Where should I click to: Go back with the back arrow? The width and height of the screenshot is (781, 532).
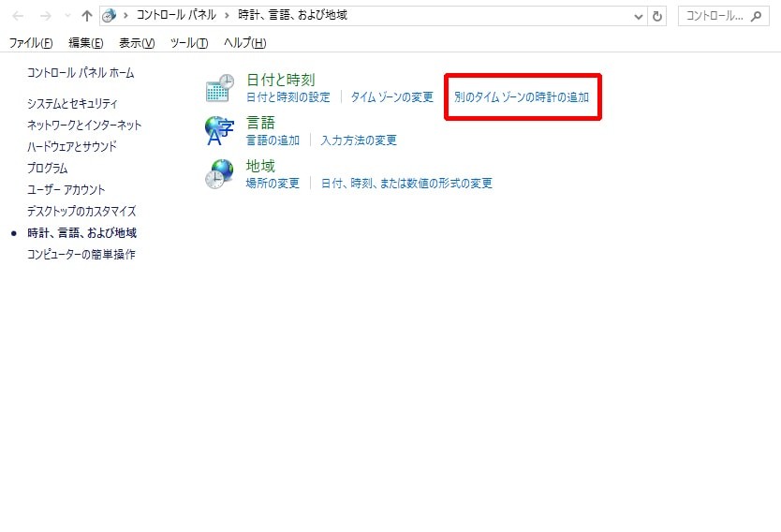(18, 16)
